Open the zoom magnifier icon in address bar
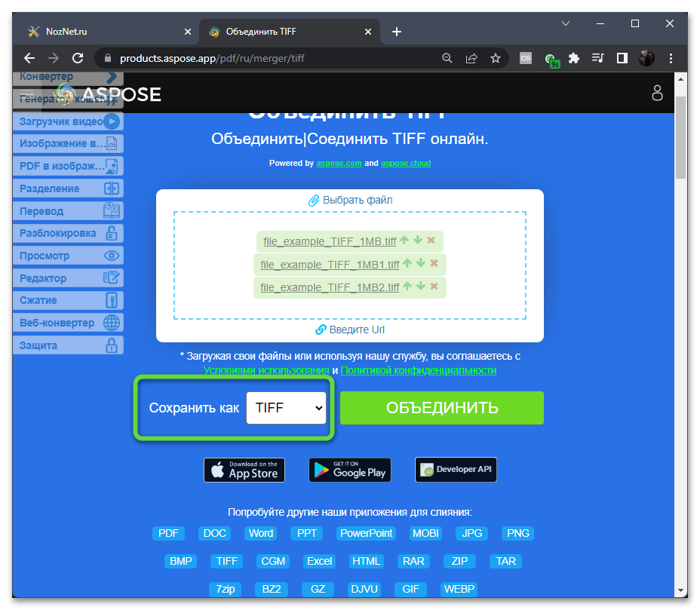700x610 pixels. tap(447, 58)
